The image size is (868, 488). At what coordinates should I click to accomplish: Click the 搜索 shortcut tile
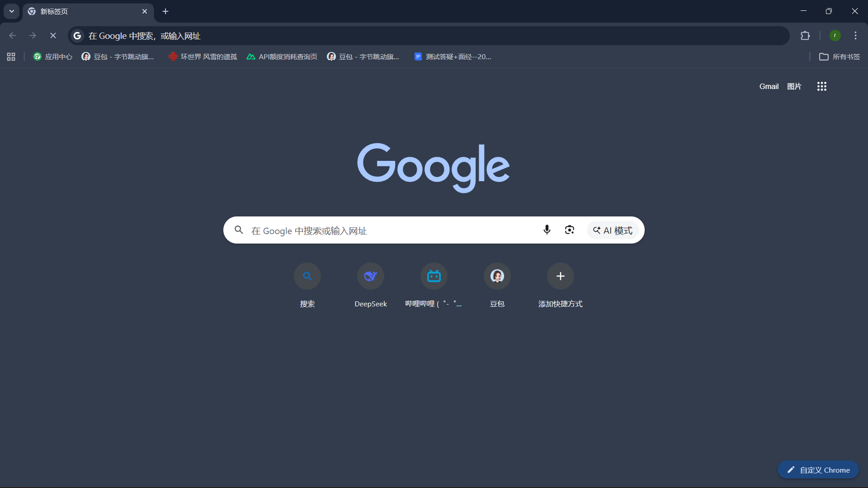[307, 276]
